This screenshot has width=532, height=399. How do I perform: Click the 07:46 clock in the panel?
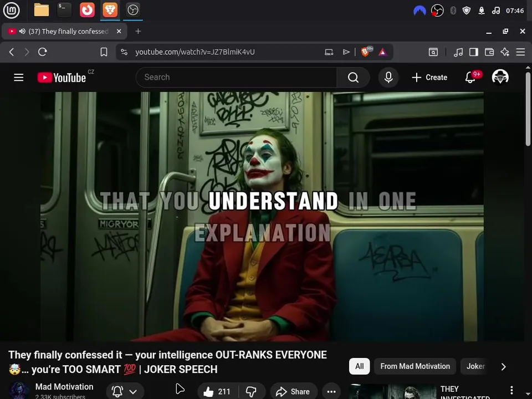click(x=515, y=11)
